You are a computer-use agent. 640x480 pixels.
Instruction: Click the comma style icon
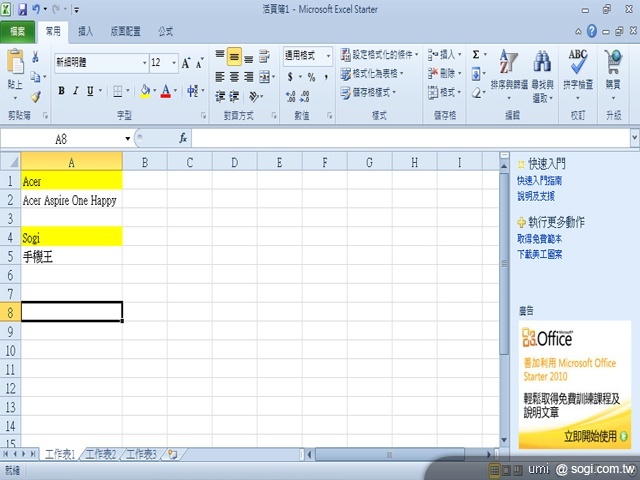coord(326,77)
